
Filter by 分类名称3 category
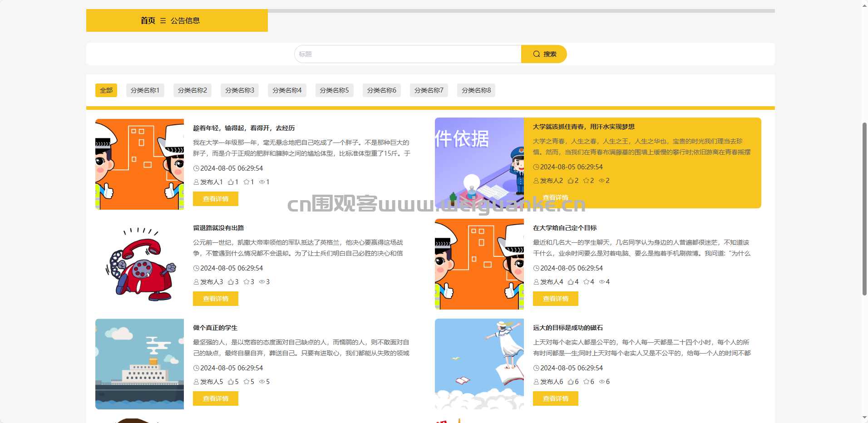pos(240,90)
